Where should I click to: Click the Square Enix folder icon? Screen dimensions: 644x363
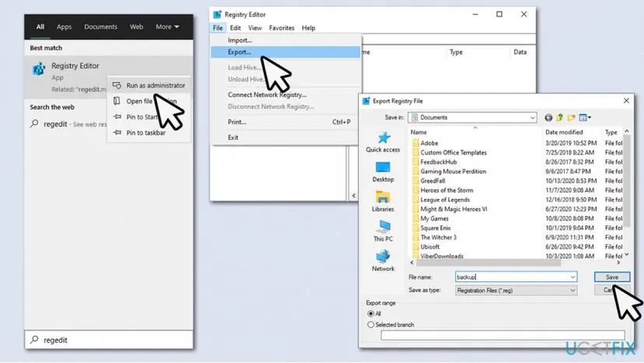tap(415, 228)
